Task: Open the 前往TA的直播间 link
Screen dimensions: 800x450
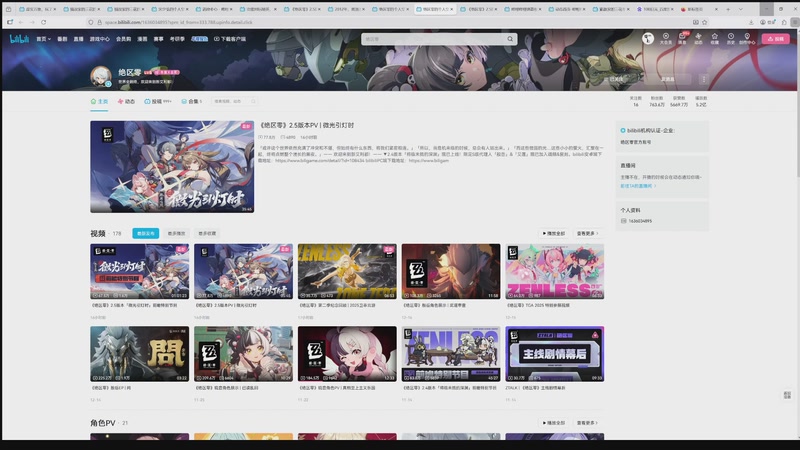Action: point(638,186)
